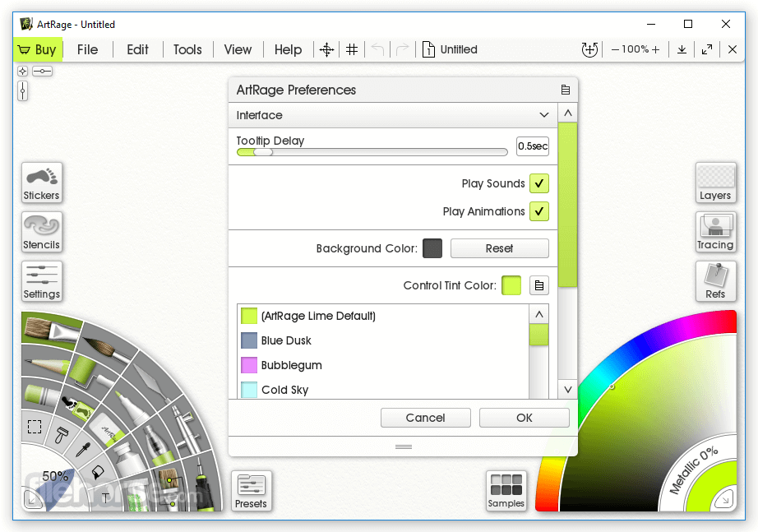Click the Buy menu item

pos(38,49)
